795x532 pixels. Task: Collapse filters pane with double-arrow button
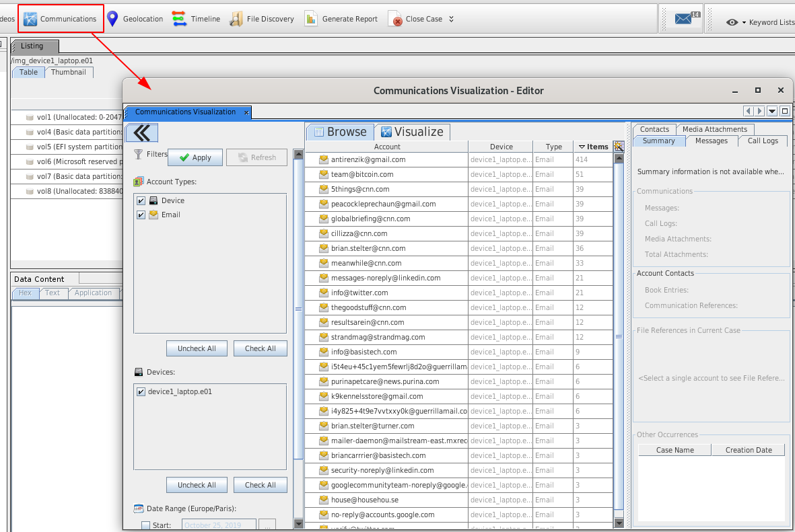tap(142, 132)
